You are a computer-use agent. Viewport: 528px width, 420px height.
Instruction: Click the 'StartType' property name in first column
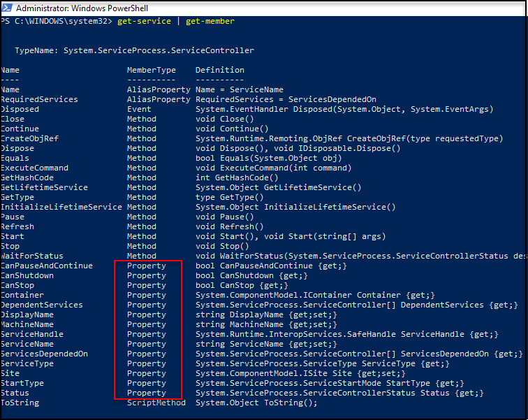[22, 383]
